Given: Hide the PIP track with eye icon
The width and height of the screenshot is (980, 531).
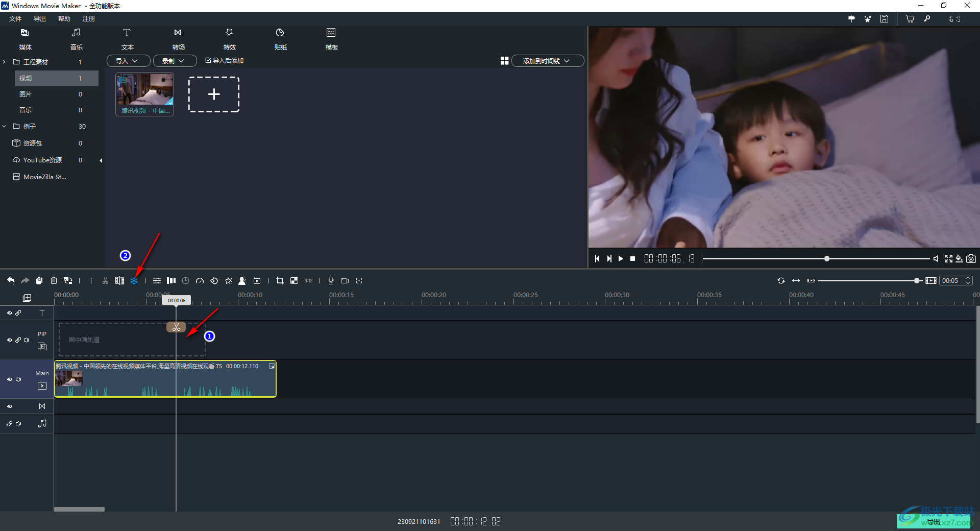Looking at the screenshot, I should 9,340.
